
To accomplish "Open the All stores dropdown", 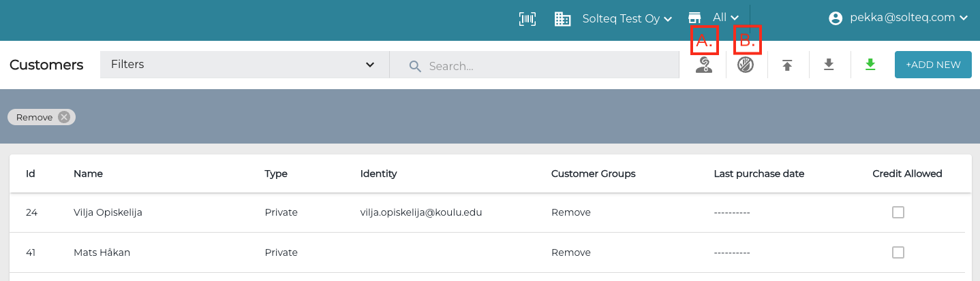I will point(726,18).
